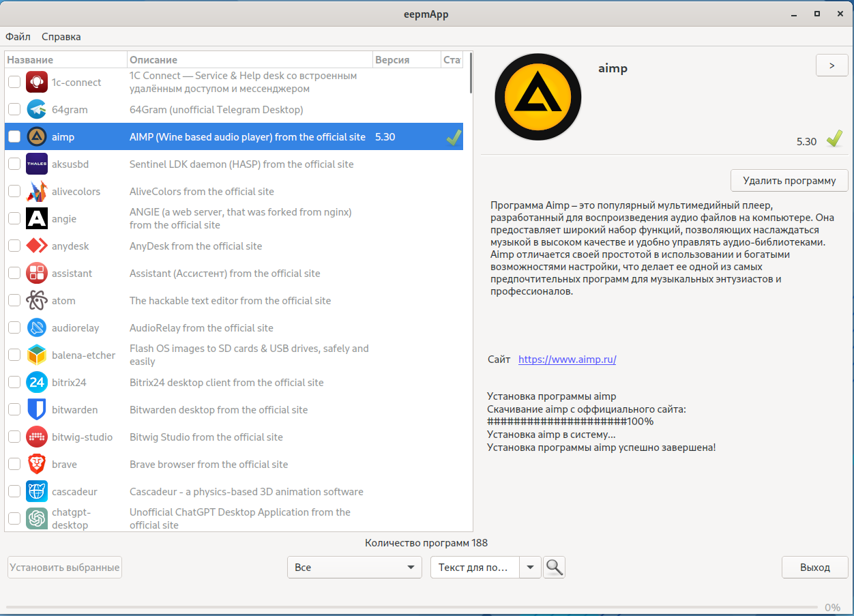Screen dimensions: 854x616
Task: Click the large AIMP logo in details panel
Action: 538,97
